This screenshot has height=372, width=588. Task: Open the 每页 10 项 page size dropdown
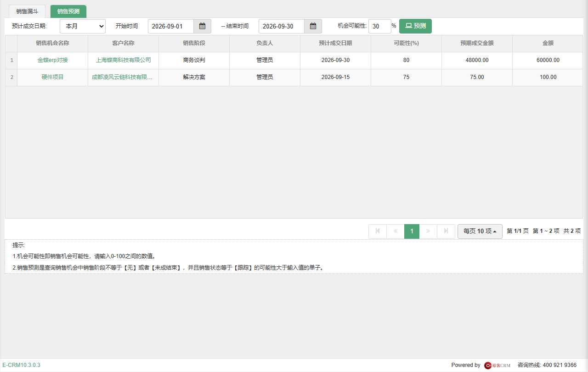pyautogui.click(x=480, y=231)
